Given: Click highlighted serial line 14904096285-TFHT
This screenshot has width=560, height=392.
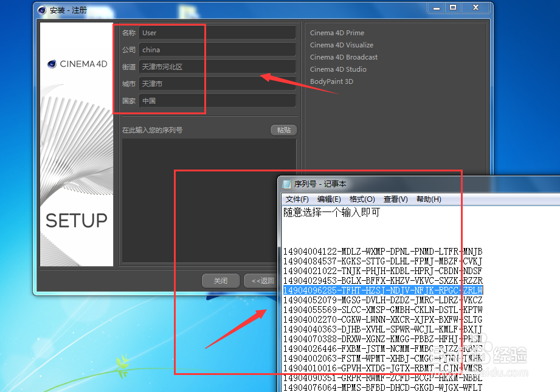Looking at the screenshot, I should [383, 291].
